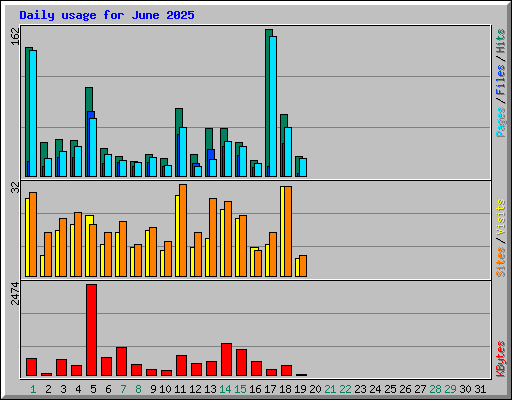Viewport: 512px width, 400px height.
Task: Click day 26 on the x-axis
Action: click(x=405, y=389)
